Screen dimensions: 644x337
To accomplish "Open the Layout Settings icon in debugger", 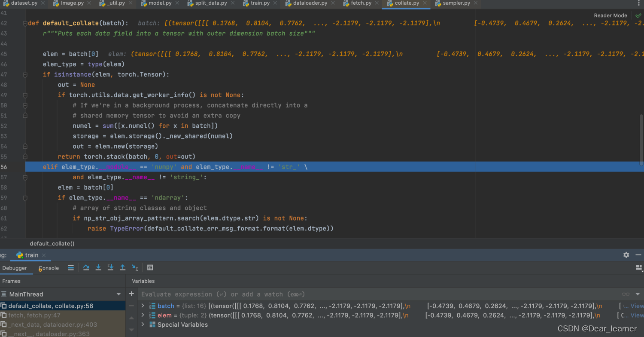I will point(639,267).
